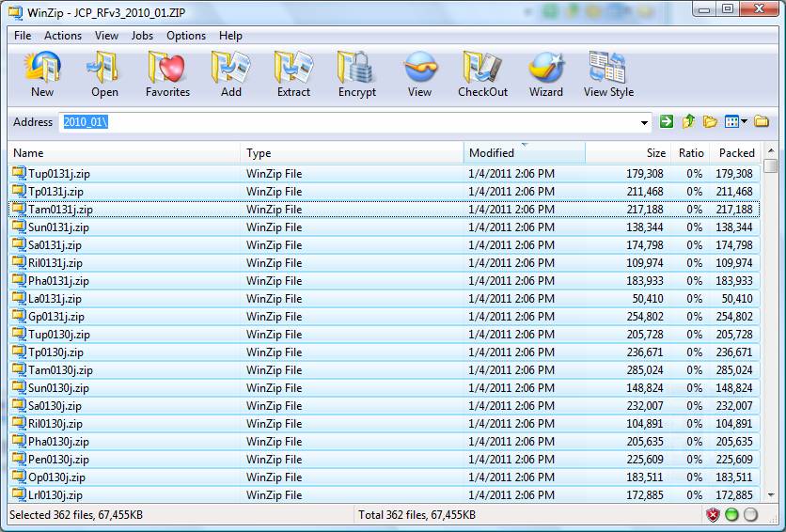Open the views icon dropdown arrow

coord(744,121)
